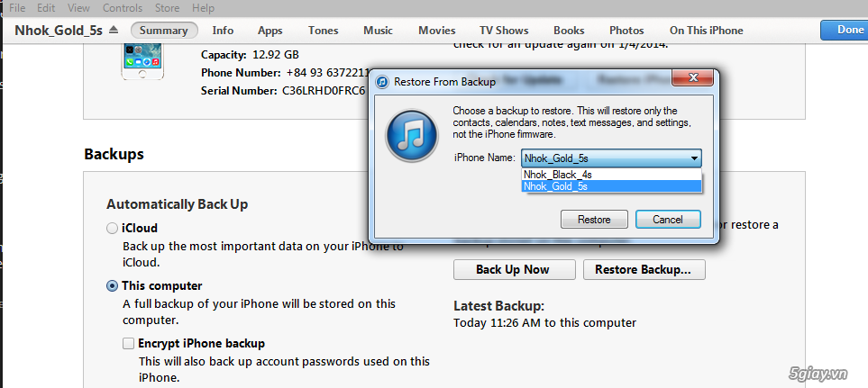
Task: Click the Today 11:26 AM backup text
Action: coord(544,322)
